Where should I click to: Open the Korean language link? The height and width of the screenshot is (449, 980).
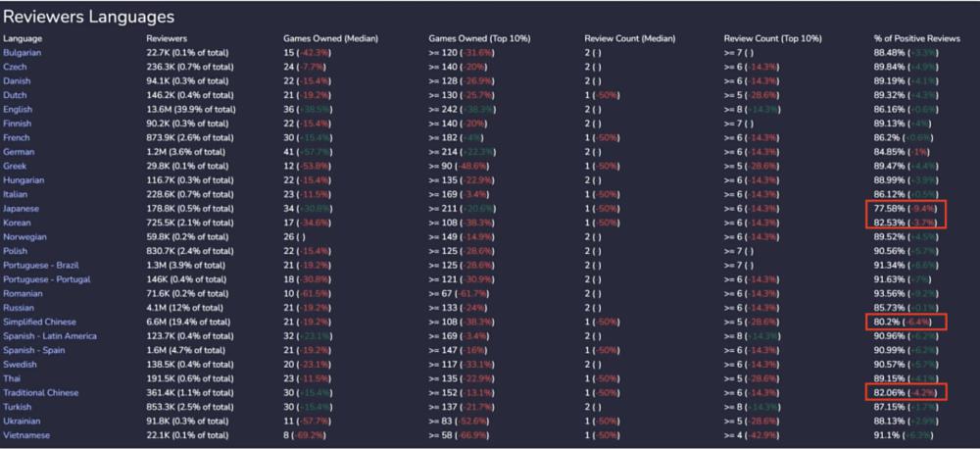(x=20, y=223)
